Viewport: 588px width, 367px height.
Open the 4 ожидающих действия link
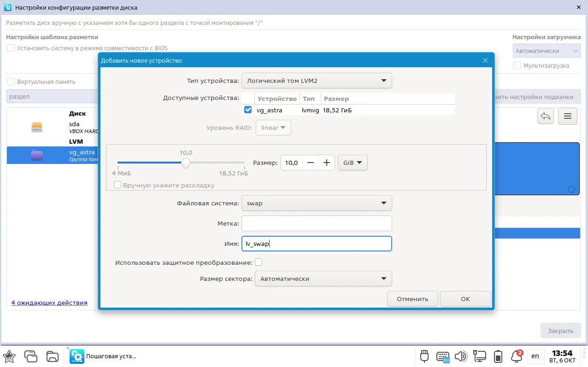pos(49,303)
